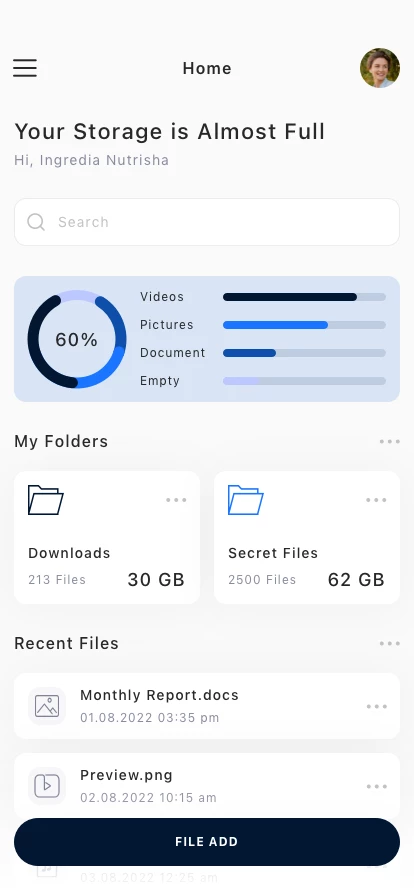Select the Pictures storage bar
The image size is (414, 896).
click(304, 325)
